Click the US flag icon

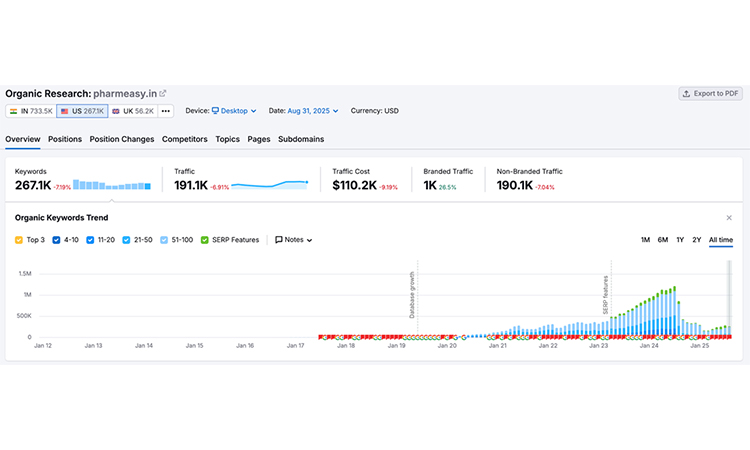[65, 111]
